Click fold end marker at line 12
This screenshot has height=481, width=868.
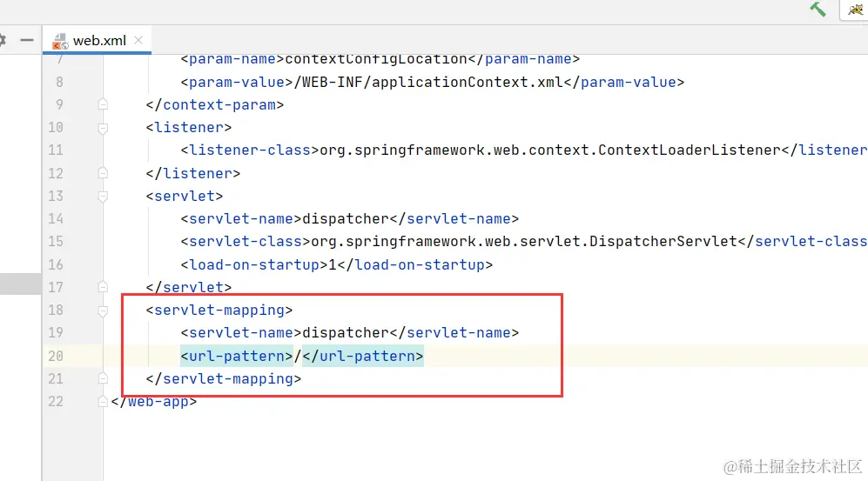click(103, 172)
